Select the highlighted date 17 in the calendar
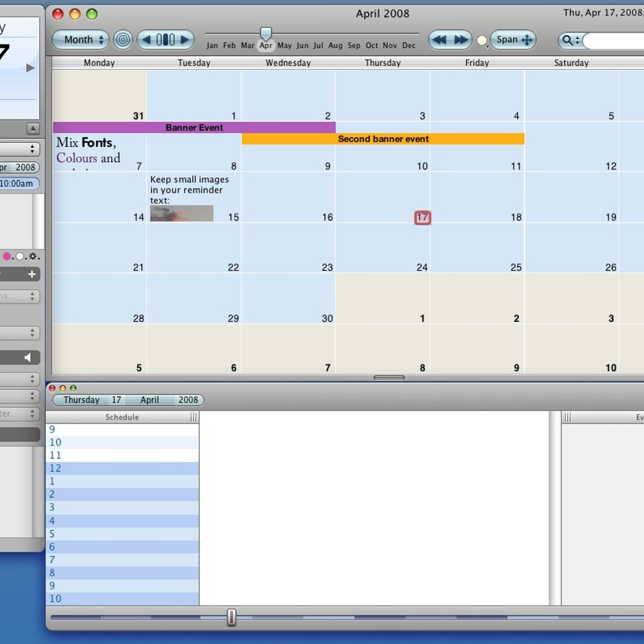 click(x=422, y=217)
